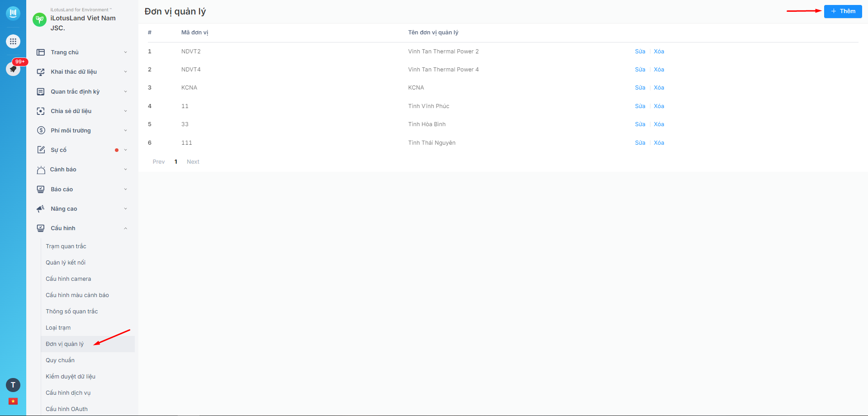Click Xóa for Vinh Tan Thermal Power 2
Screen dimensions: 868x416
[x=659, y=52]
